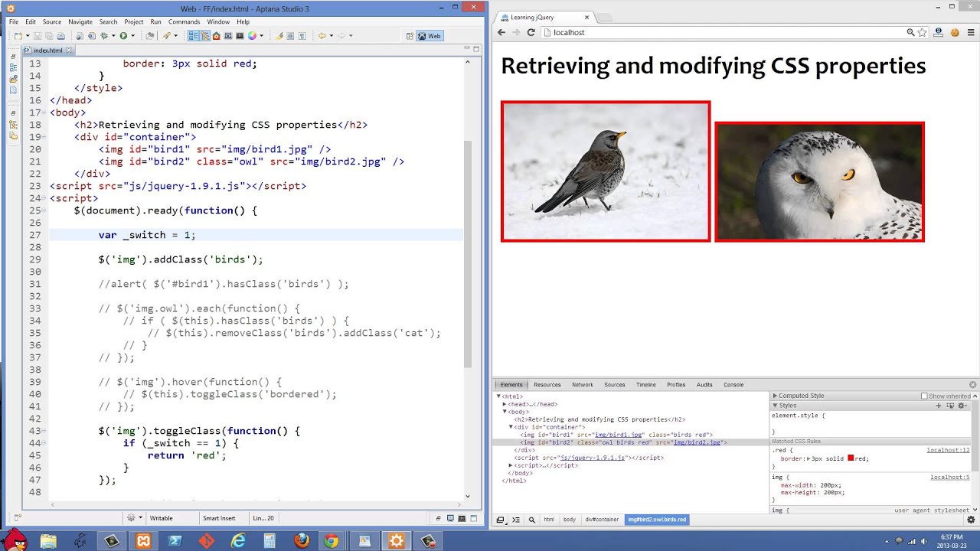Switch to the Network tab in DevTools
Viewport: 980px width, 551px height.
[583, 385]
